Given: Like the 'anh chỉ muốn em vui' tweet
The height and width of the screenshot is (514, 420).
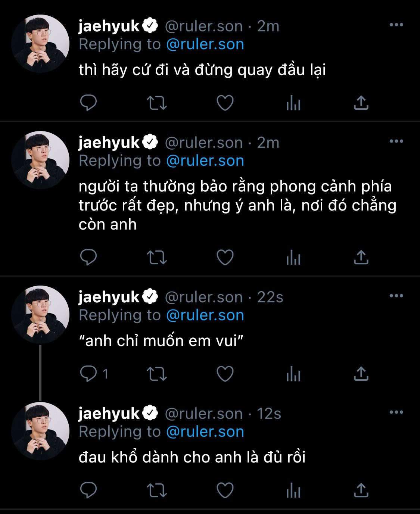Looking at the screenshot, I should 225,374.
